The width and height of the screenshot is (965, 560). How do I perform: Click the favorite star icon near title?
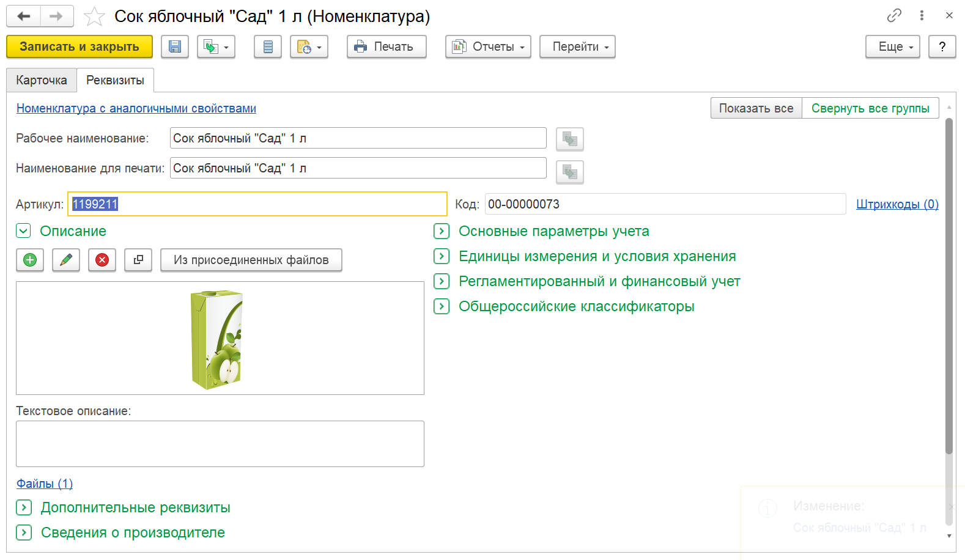pyautogui.click(x=94, y=17)
